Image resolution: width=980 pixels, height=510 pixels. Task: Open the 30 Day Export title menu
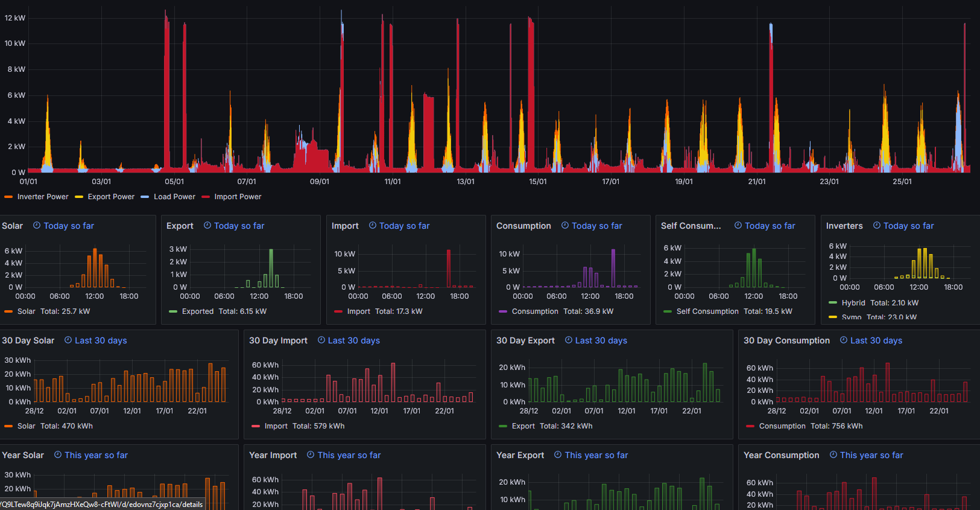(x=525, y=340)
